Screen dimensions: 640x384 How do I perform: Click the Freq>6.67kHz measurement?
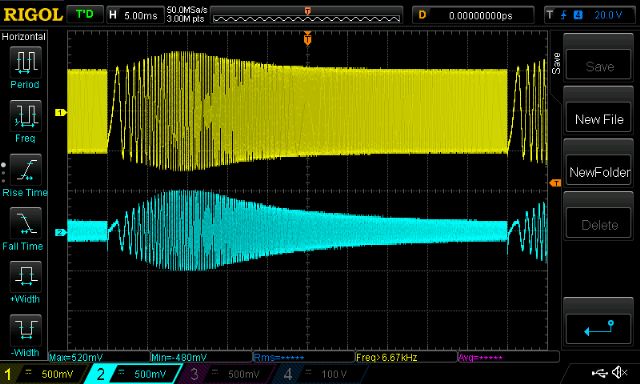click(387, 357)
